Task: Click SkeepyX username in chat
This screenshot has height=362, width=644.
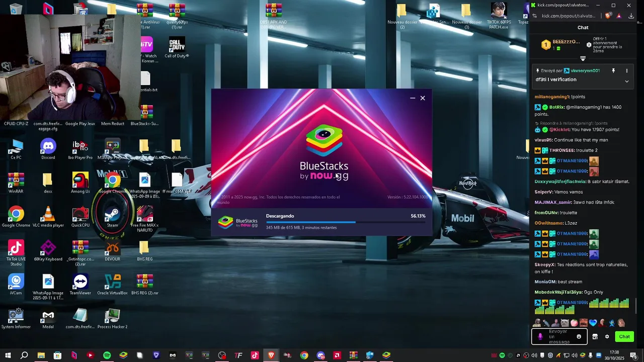Action: click(545, 264)
